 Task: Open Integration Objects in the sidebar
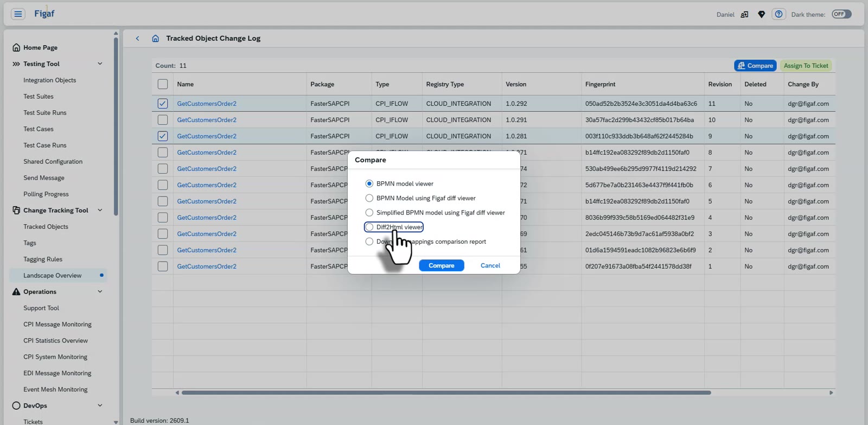click(49, 80)
